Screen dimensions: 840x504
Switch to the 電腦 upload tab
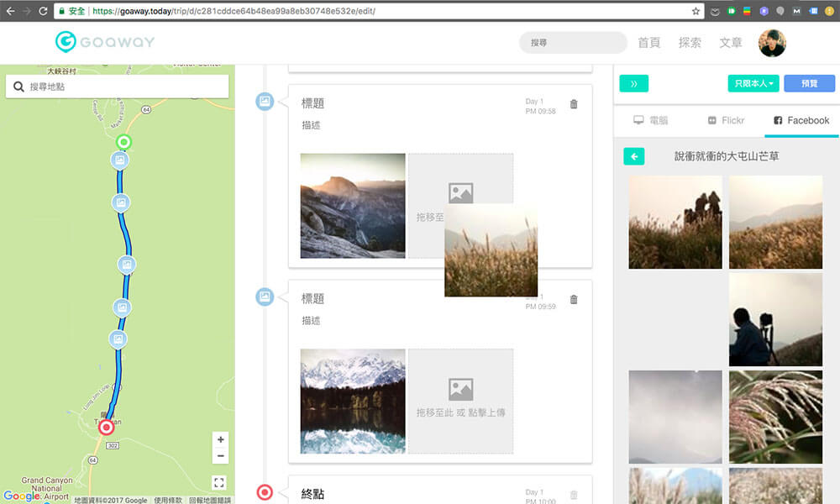[651, 120]
